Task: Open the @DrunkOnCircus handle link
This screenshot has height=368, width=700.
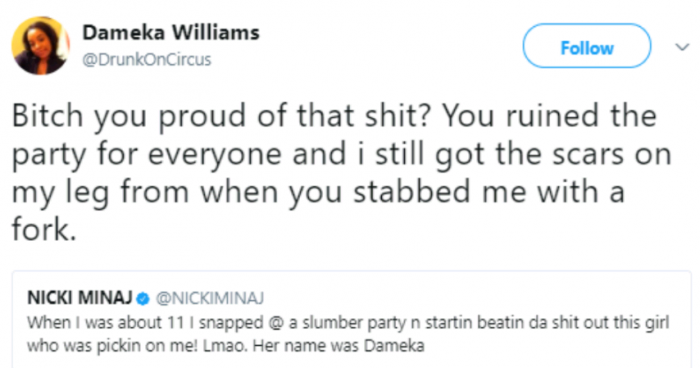Action: 146,59
